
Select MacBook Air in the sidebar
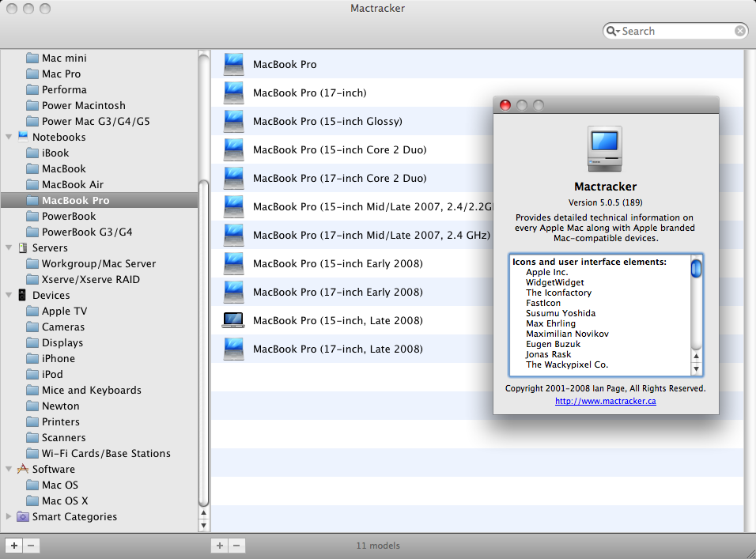pyautogui.click(x=72, y=184)
